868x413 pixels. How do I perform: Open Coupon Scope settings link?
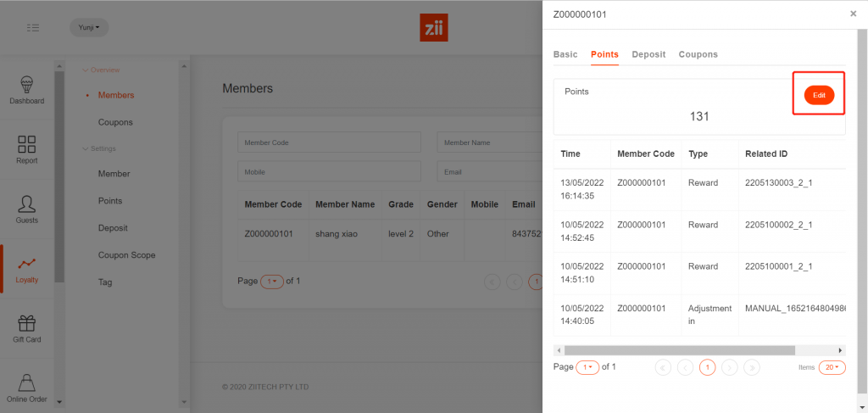point(126,255)
